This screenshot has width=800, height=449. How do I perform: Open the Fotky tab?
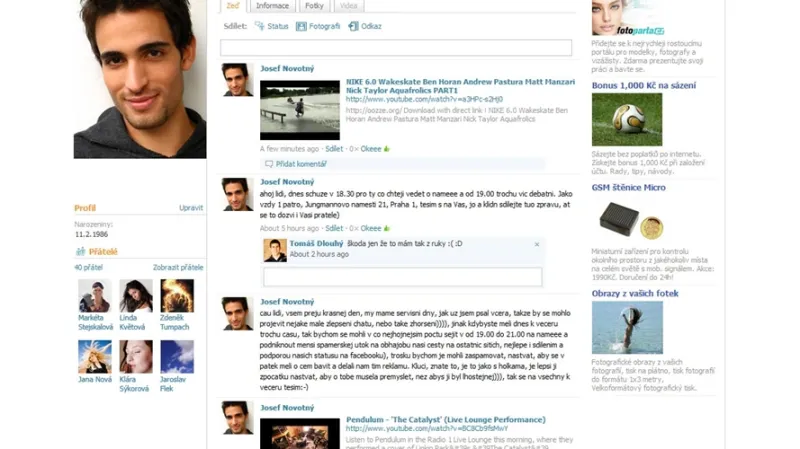[x=314, y=6]
